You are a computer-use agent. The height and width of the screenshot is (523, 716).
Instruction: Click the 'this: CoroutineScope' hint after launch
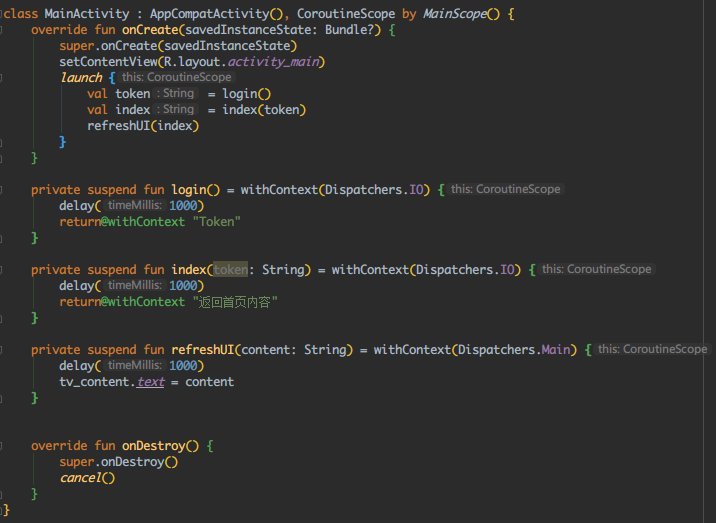tap(177, 77)
